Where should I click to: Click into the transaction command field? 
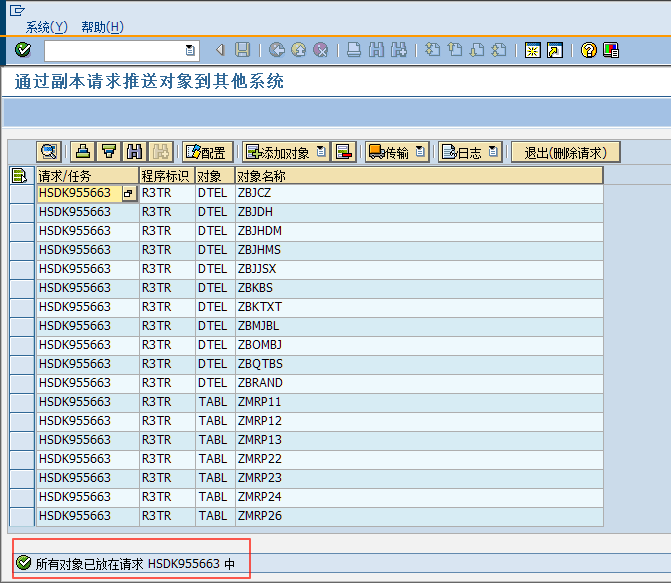tap(115, 51)
